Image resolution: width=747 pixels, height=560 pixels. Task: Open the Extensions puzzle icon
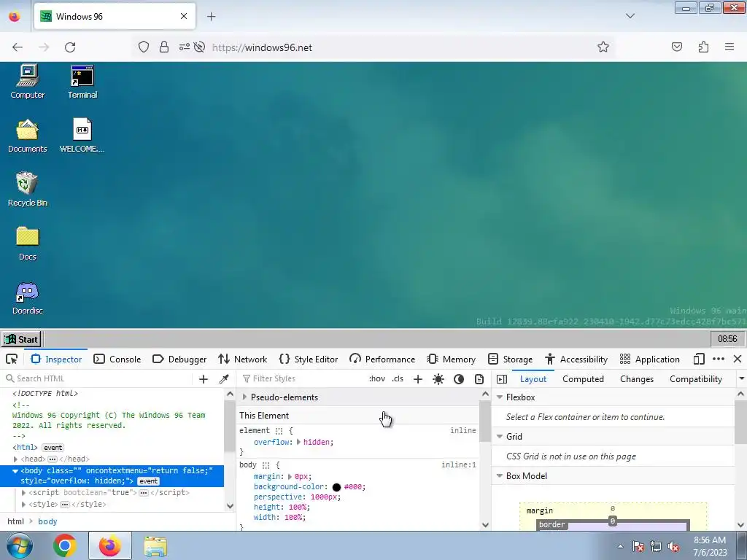click(703, 47)
